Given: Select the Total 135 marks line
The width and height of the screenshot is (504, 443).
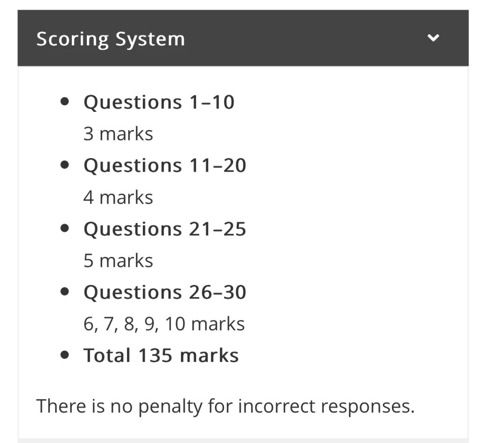Looking at the screenshot, I should point(161,356).
